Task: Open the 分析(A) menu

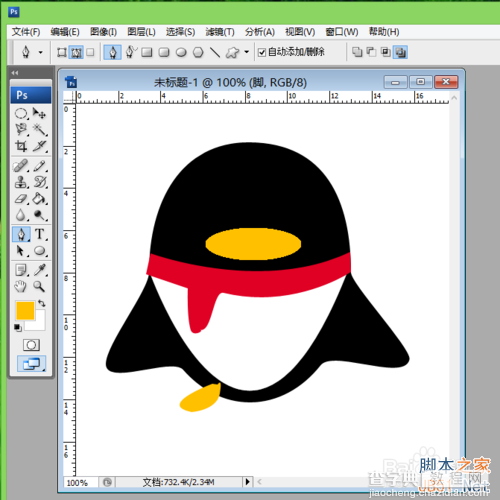Action: point(260,32)
